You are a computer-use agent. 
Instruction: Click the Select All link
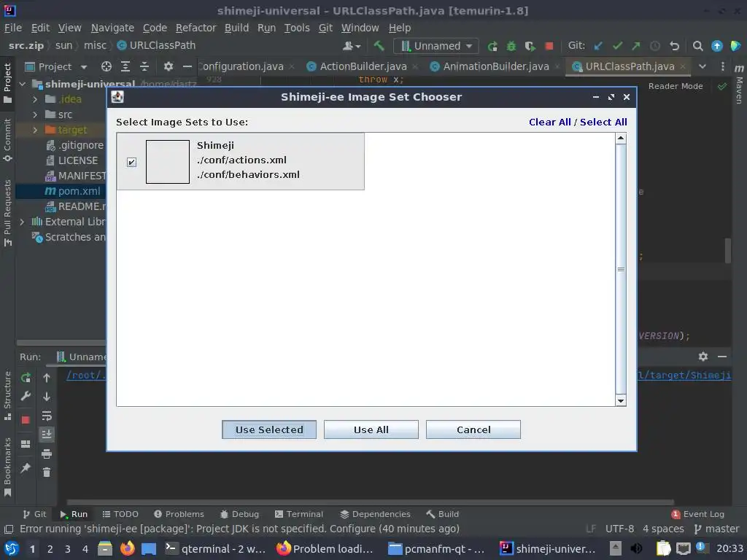pyautogui.click(x=603, y=122)
